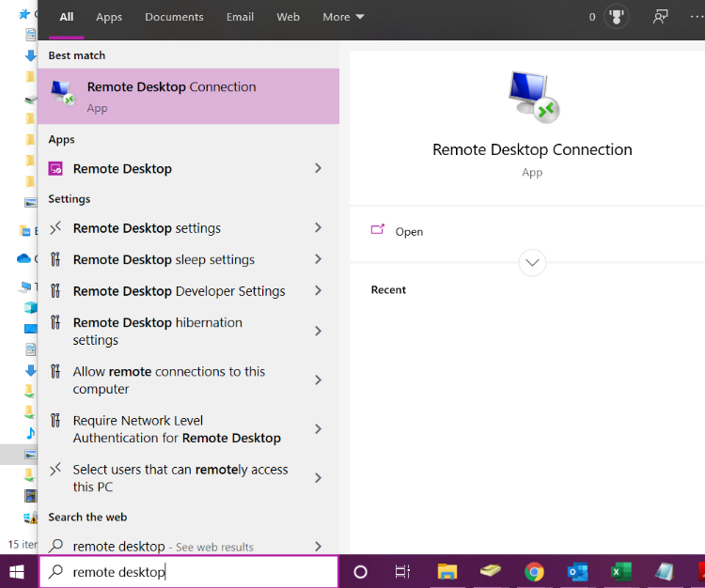Viewport: 705px width, 588px height.
Task: Click the magnifier icon in the search box
Action: (55, 571)
